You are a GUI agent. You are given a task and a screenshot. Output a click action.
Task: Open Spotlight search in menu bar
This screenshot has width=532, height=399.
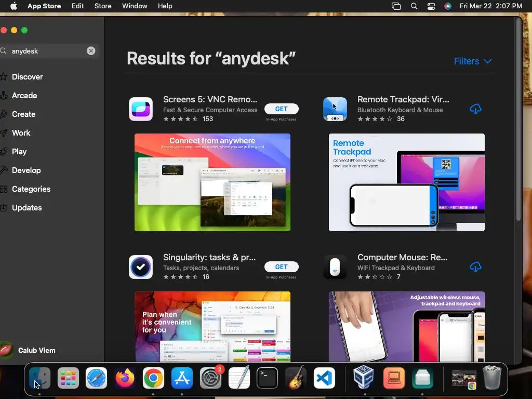pos(414,6)
